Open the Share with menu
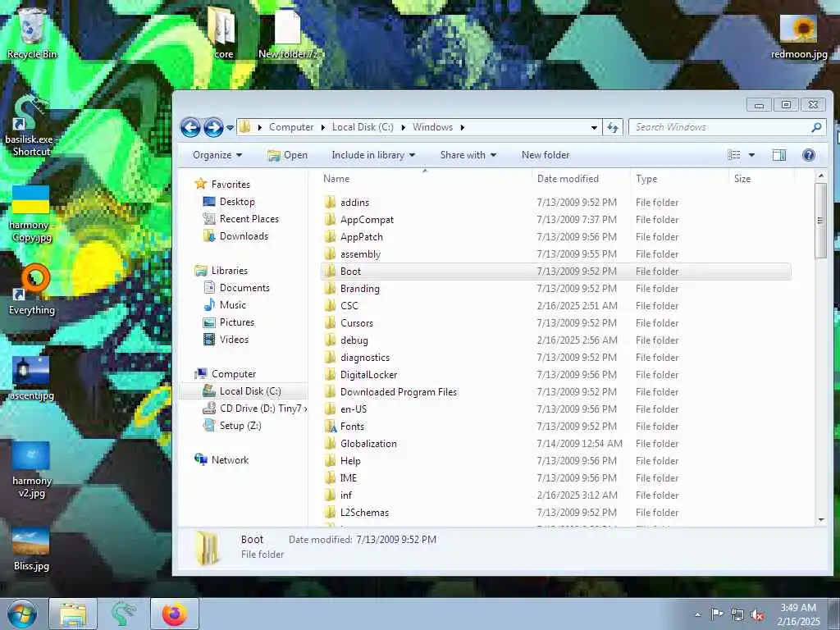 (x=468, y=155)
